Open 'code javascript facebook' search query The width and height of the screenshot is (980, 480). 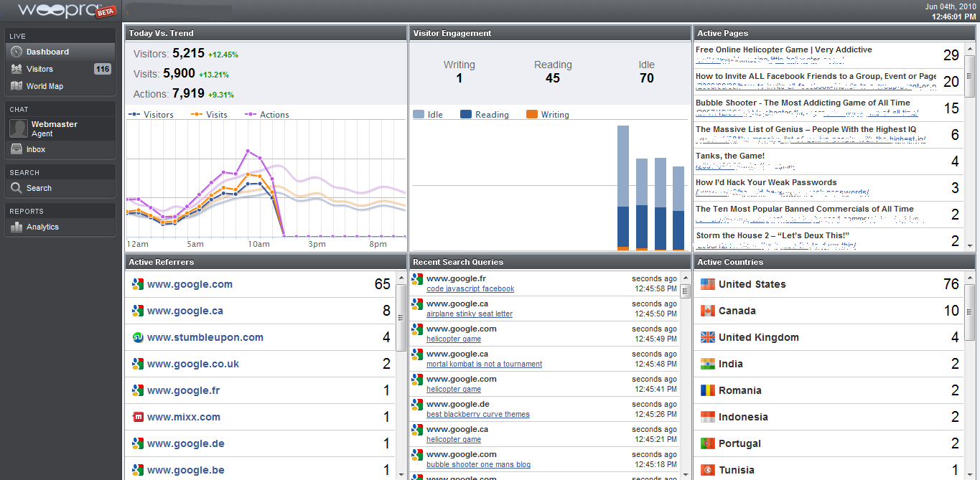pos(470,288)
